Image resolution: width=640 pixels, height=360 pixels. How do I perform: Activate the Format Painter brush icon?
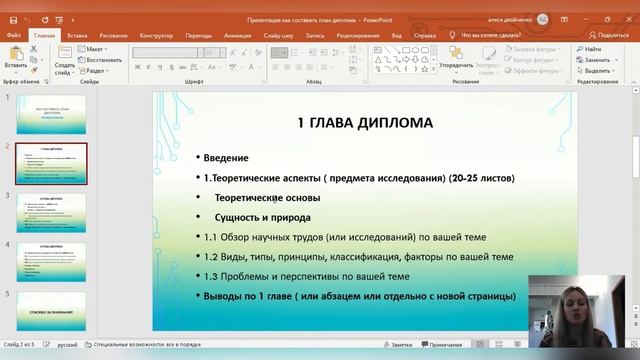pyautogui.click(x=34, y=70)
